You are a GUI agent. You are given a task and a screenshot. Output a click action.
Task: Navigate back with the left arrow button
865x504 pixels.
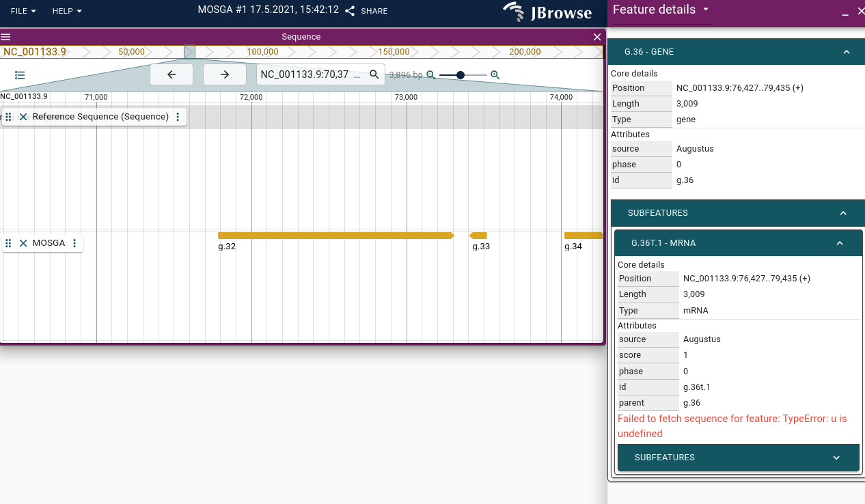(x=171, y=74)
